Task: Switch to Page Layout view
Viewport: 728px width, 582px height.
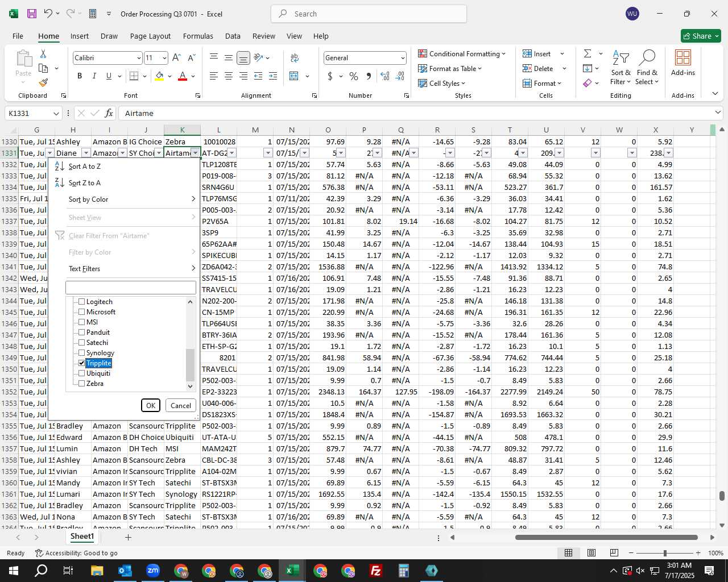Action: [x=591, y=552]
